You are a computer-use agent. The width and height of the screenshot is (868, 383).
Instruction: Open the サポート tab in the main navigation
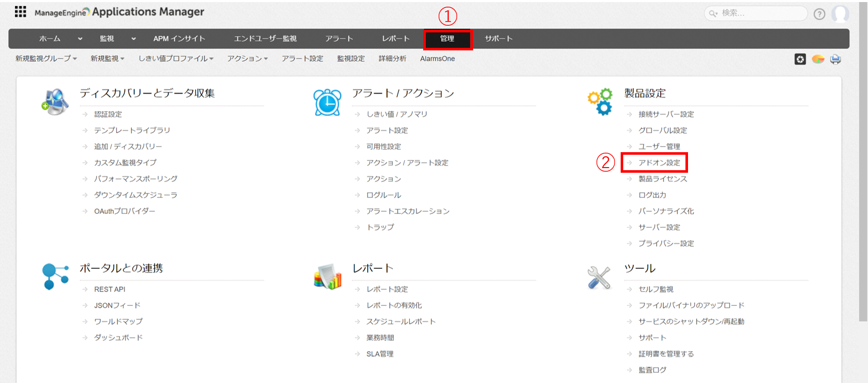[x=498, y=39]
